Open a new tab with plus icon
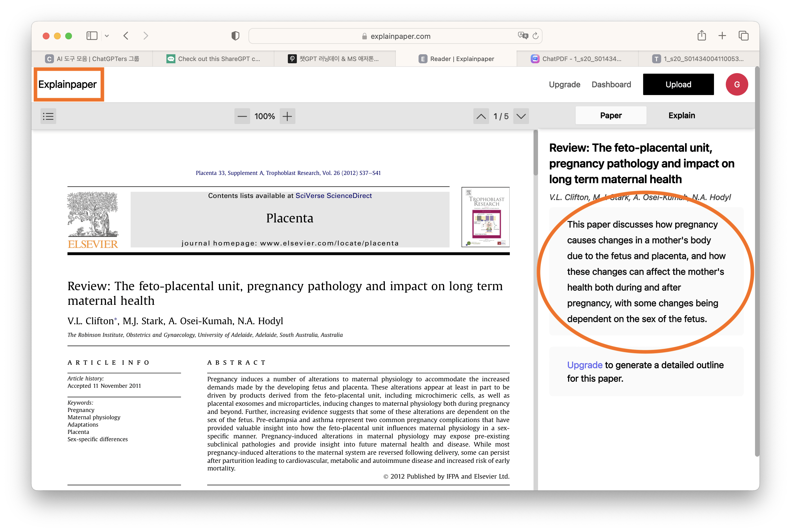Screen dimensions: 791x532 point(722,36)
